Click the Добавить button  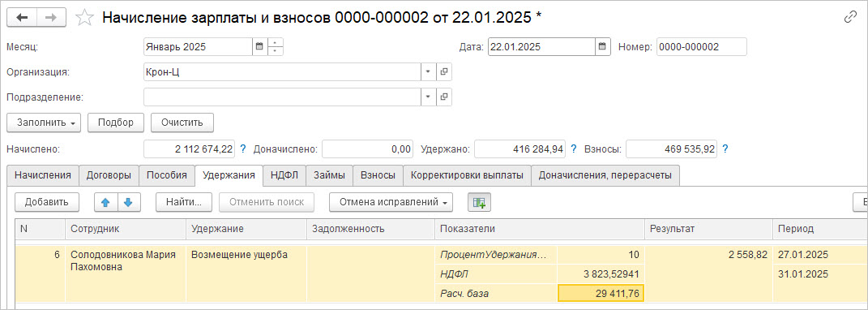tap(47, 202)
